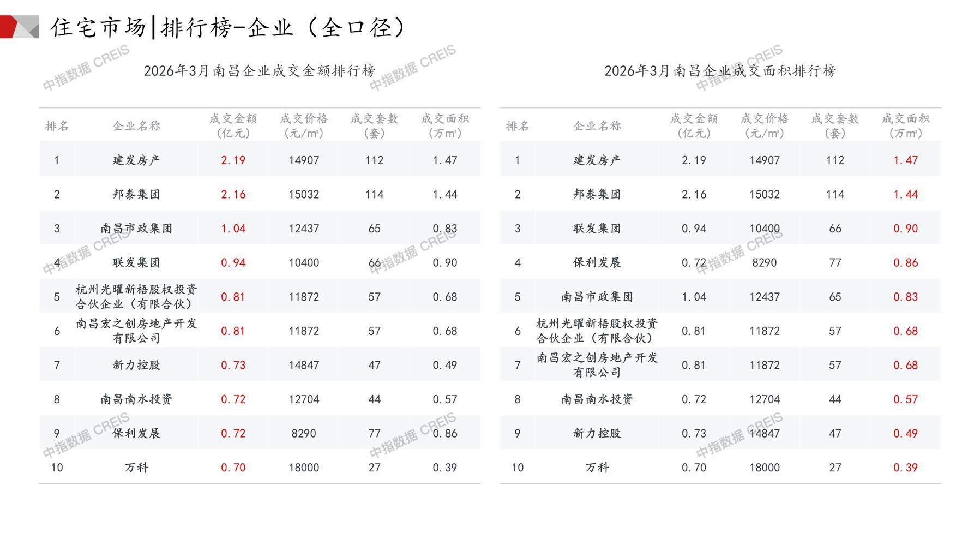
Task: Click 南昌市政集团 ranked 3rd in the amount table
Action: [x=136, y=229]
